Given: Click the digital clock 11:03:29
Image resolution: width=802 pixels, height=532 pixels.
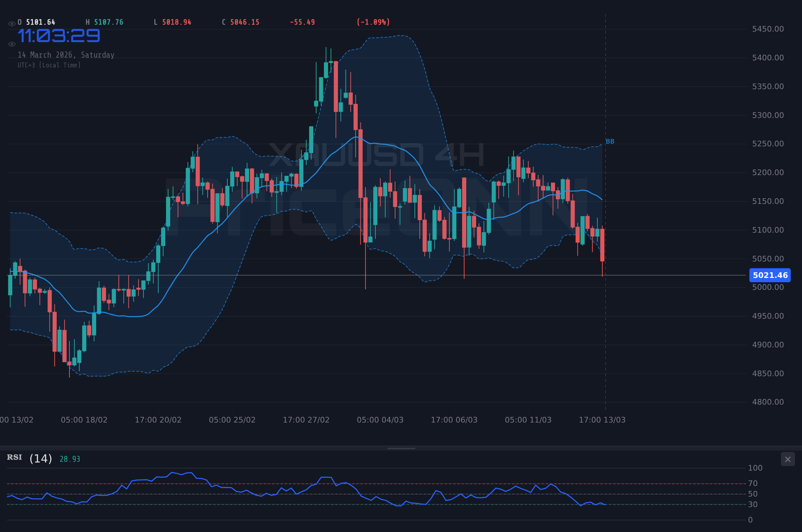Looking at the screenshot, I should click(x=59, y=35).
